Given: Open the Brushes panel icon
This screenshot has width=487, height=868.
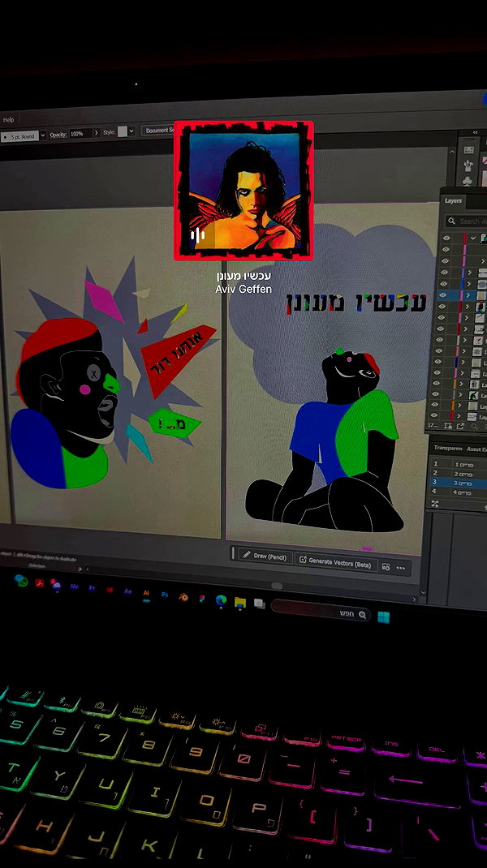Looking at the screenshot, I should tap(468, 165).
